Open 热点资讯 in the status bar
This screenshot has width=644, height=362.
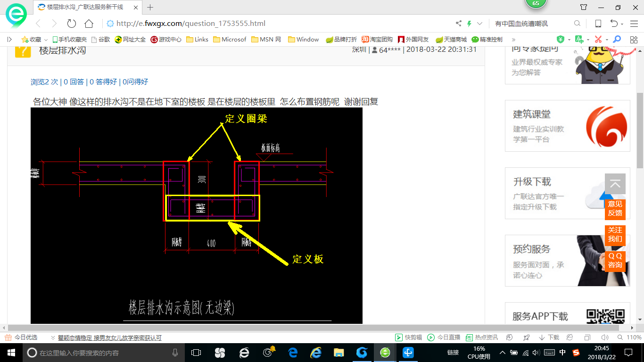482,337
